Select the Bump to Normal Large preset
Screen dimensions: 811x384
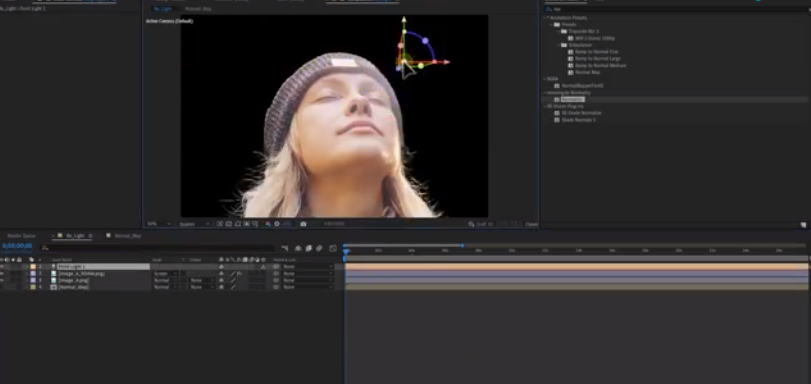click(597, 58)
